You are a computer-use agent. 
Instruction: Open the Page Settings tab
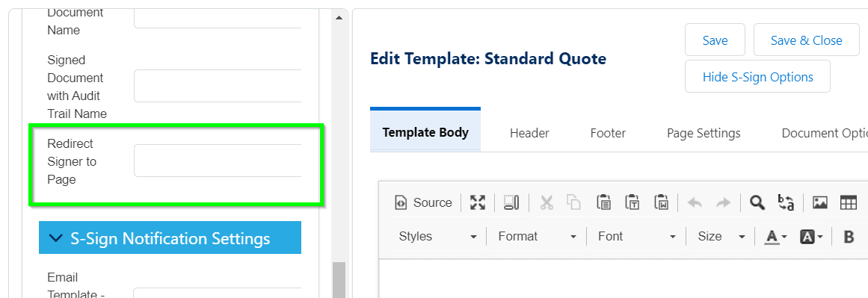(x=704, y=133)
